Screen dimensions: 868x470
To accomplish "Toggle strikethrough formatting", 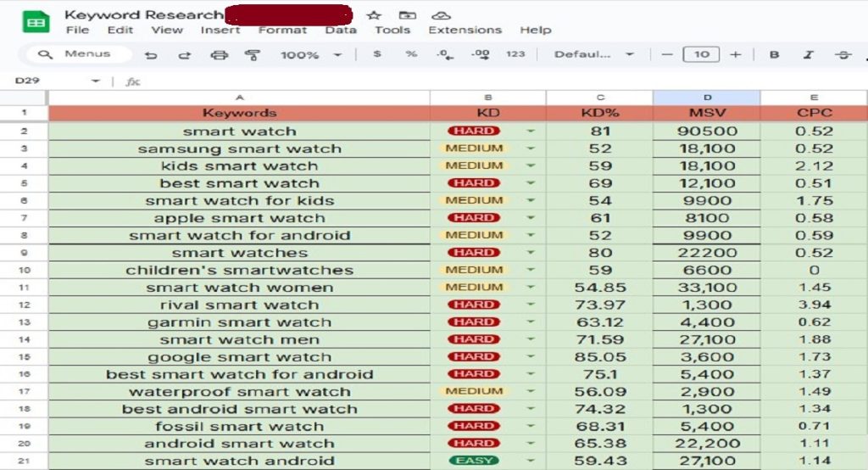I will coord(843,54).
